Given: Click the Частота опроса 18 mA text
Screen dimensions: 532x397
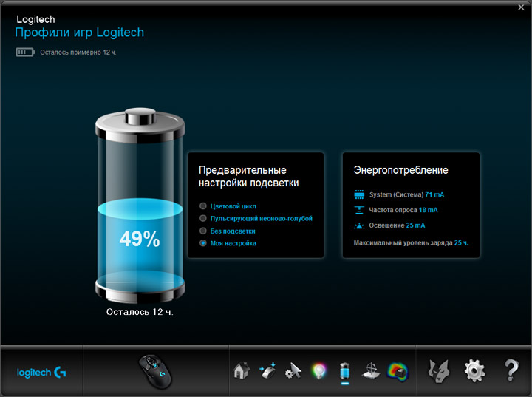Looking at the screenshot, I should (403, 210).
